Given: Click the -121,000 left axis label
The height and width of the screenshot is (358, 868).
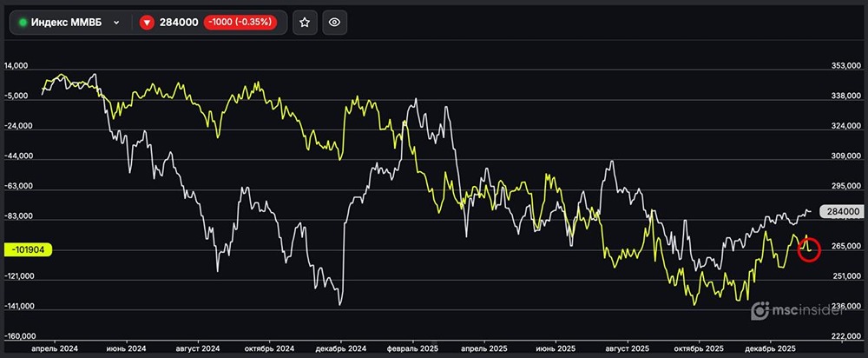Looking at the screenshot, I should coord(19,276).
